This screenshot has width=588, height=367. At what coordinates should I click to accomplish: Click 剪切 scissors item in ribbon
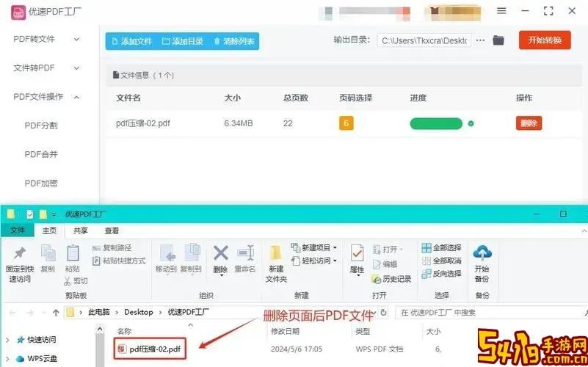coord(76,281)
